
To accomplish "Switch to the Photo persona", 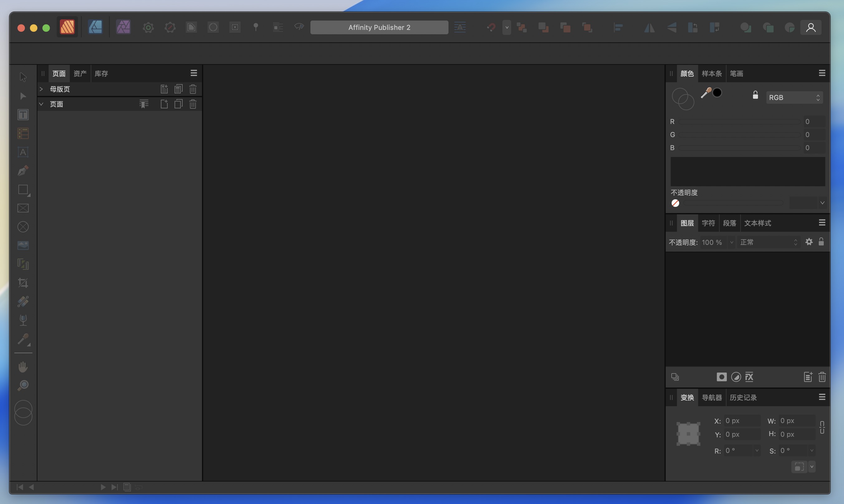I will [x=123, y=27].
